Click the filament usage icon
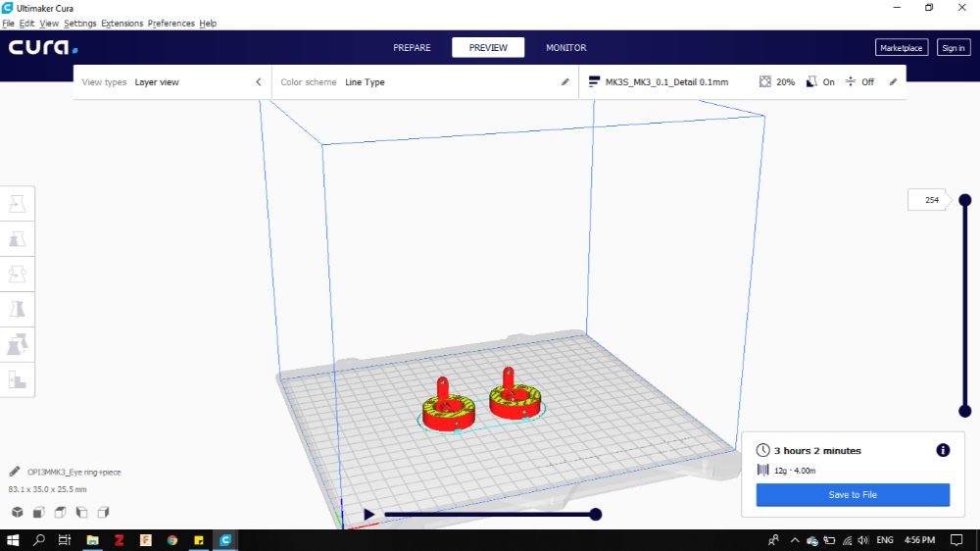Screen dimensions: 980x551 pyautogui.click(x=762, y=470)
